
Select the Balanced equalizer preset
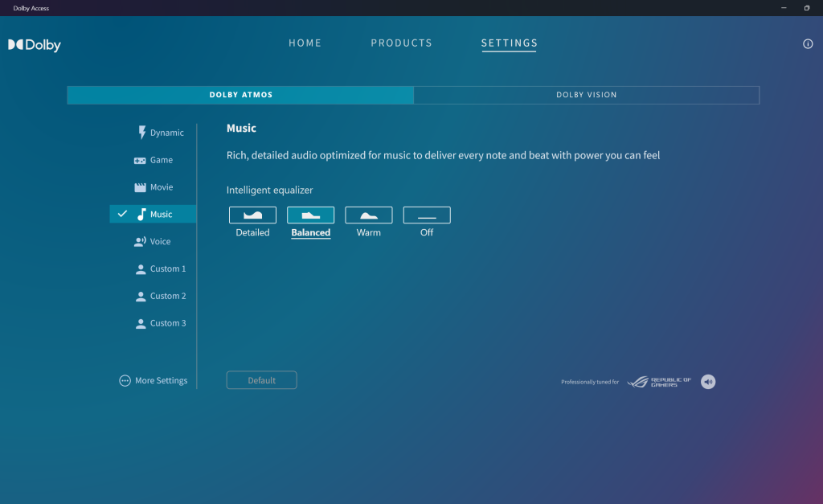(310, 215)
